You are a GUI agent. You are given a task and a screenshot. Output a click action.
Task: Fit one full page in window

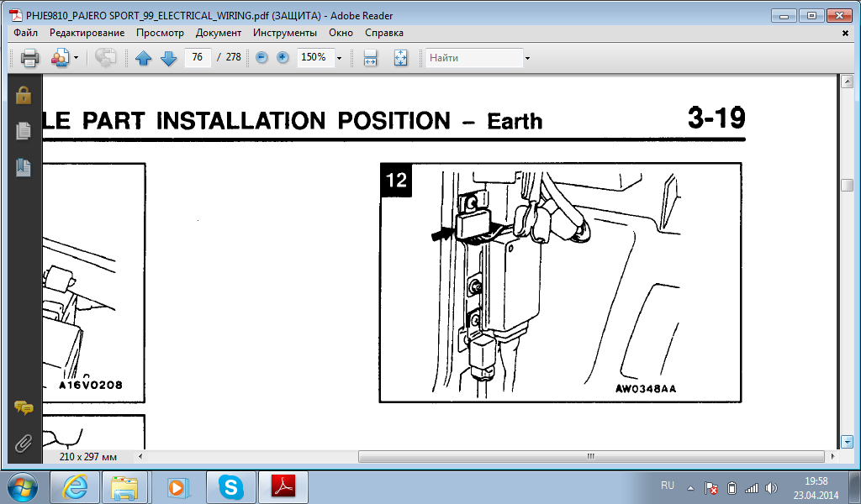pos(400,58)
